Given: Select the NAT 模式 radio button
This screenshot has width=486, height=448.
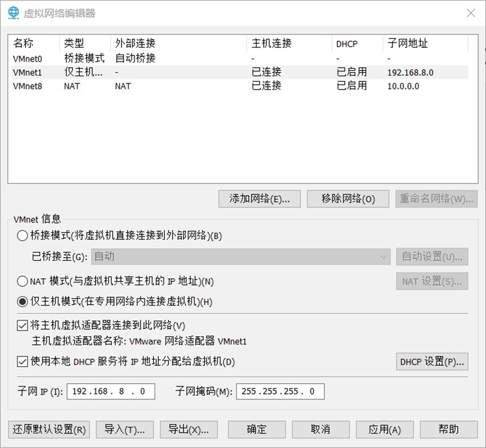Looking at the screenshot, I should click(22, 281).
